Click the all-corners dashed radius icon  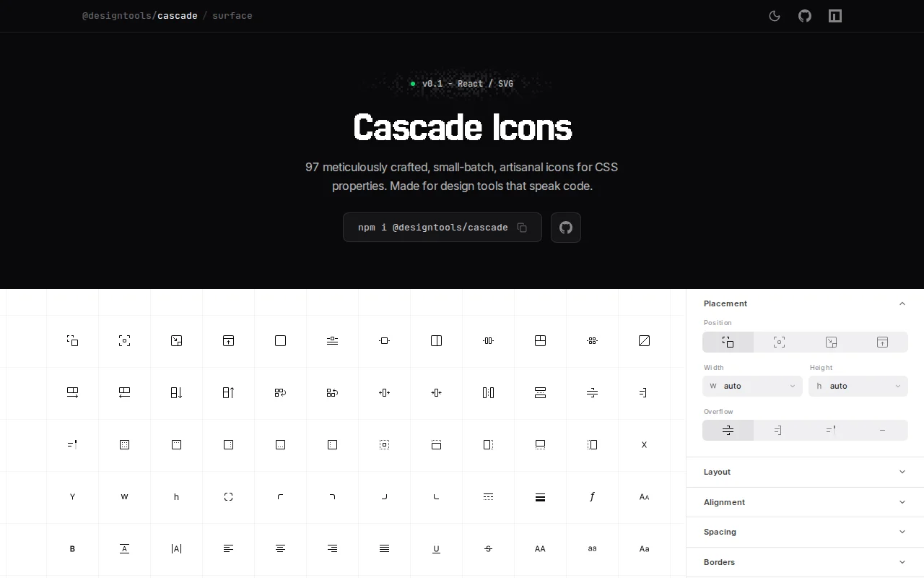228,496
